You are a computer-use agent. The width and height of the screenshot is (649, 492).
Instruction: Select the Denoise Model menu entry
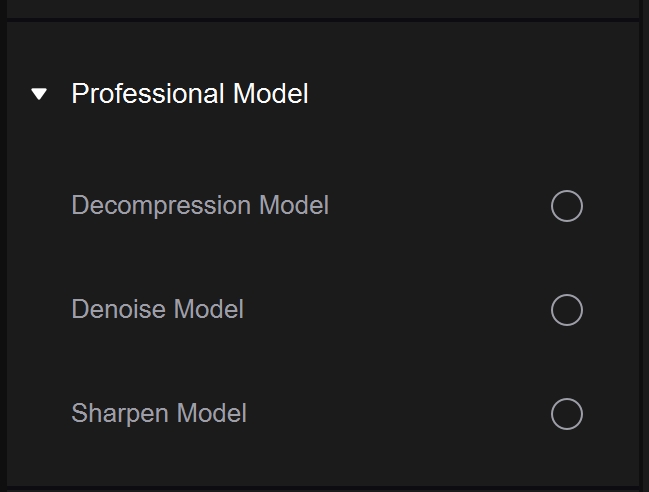click(x=158, y=310)
